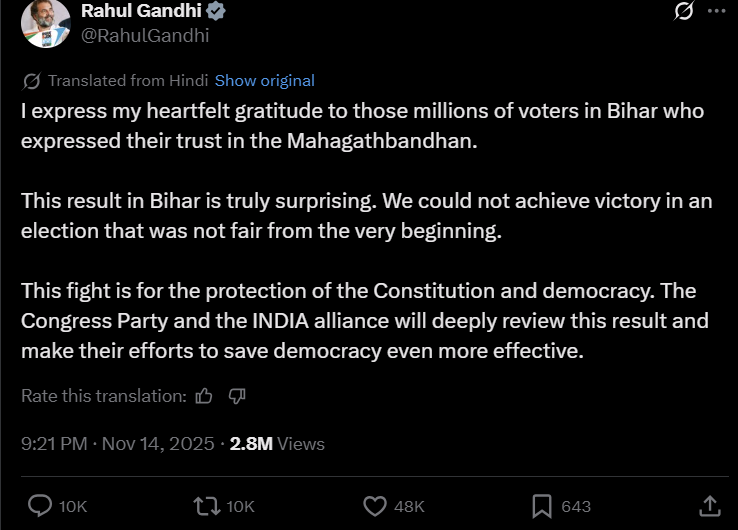Open Grok actions icon at top right
This screenshot has width=738, height=530.
click(684, 11)
